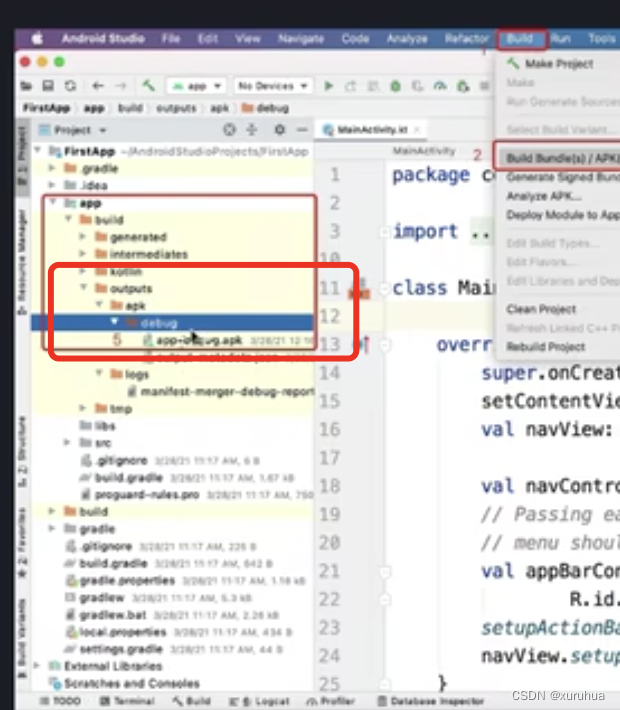Expand the intermediates folder
This screenshot has height=710, width=620.
(82, 254)
